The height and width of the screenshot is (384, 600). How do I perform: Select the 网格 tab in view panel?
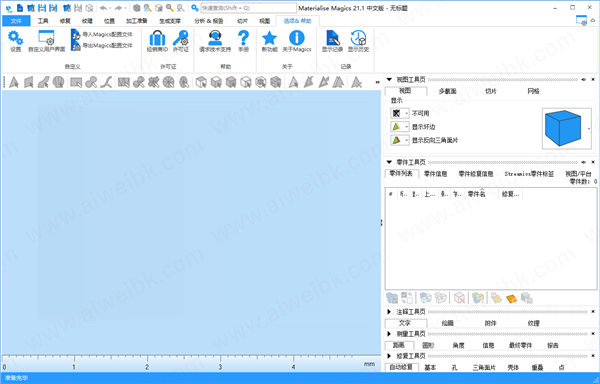click(x=533, y=91)
